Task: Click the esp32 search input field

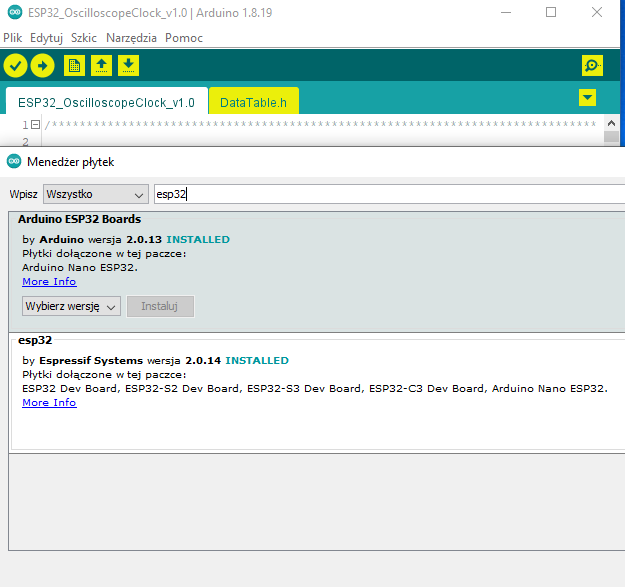Action: [x=389, y=194]
